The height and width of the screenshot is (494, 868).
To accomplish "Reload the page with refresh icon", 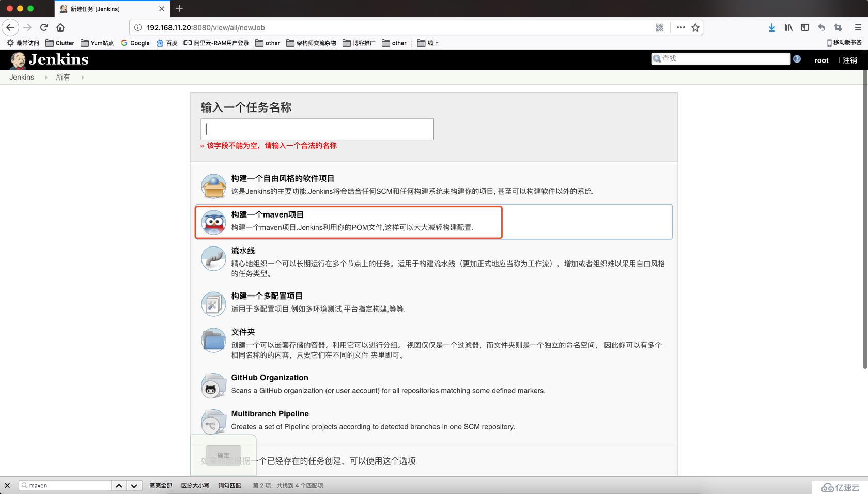I will coord(44,27).
